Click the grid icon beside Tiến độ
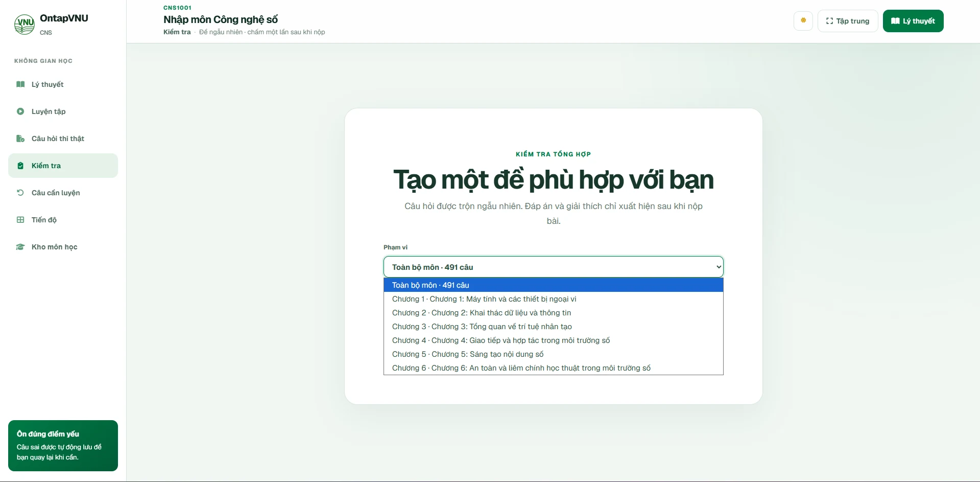The image size is (980, 482). [20, 220]
